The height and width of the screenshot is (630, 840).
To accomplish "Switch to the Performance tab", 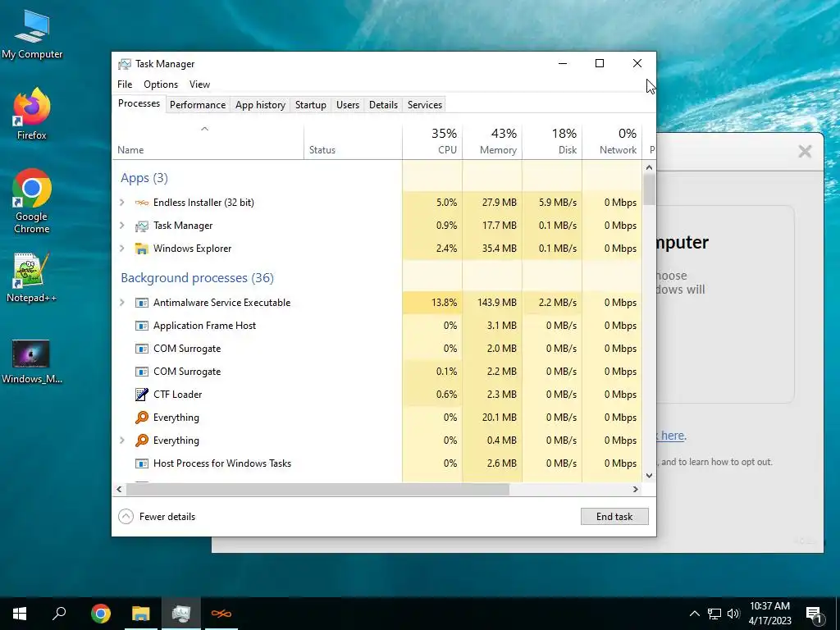I will coord(198,105).
